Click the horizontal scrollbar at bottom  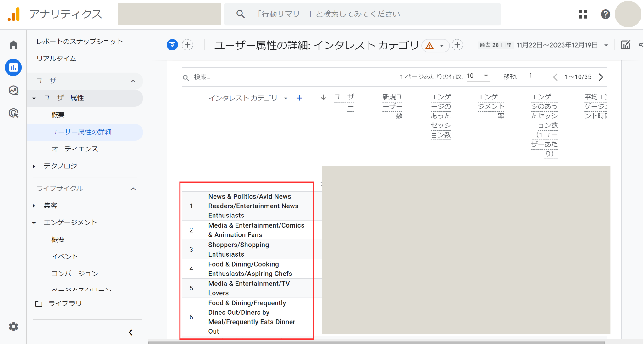coord(376,342)
